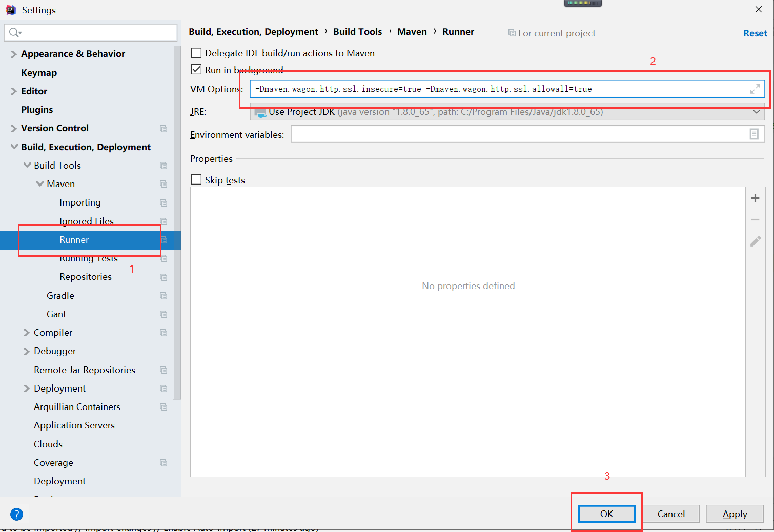This screenshot has height=532, width=774.
Task: Click the 'For current project' icon near breadcrumbs
Action: (x=512, y=33)
